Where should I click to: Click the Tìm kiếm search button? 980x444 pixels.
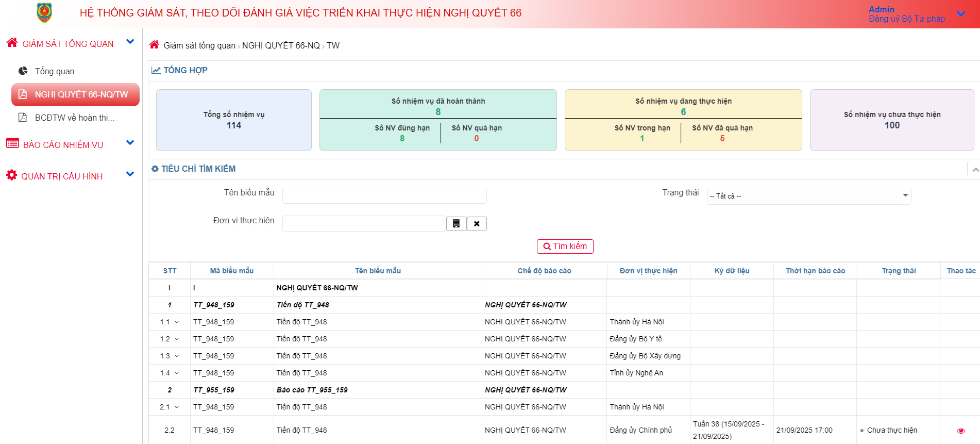(565, 246)
